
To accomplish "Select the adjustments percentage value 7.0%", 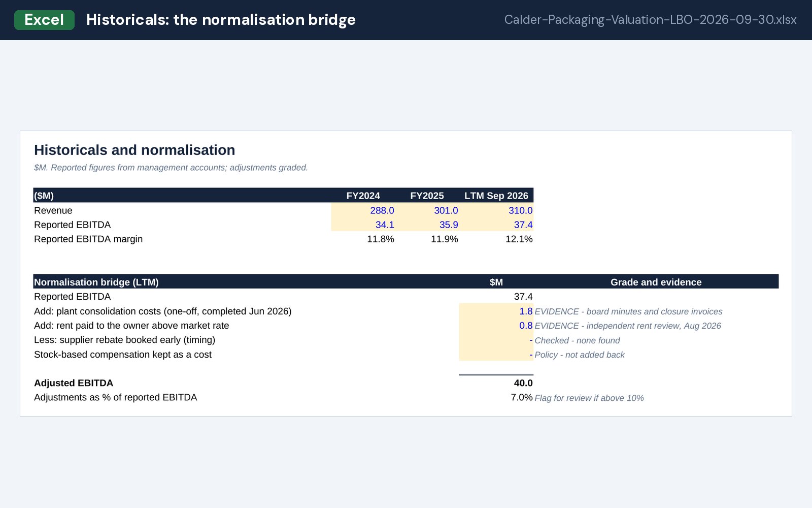I will click(522, 397).
